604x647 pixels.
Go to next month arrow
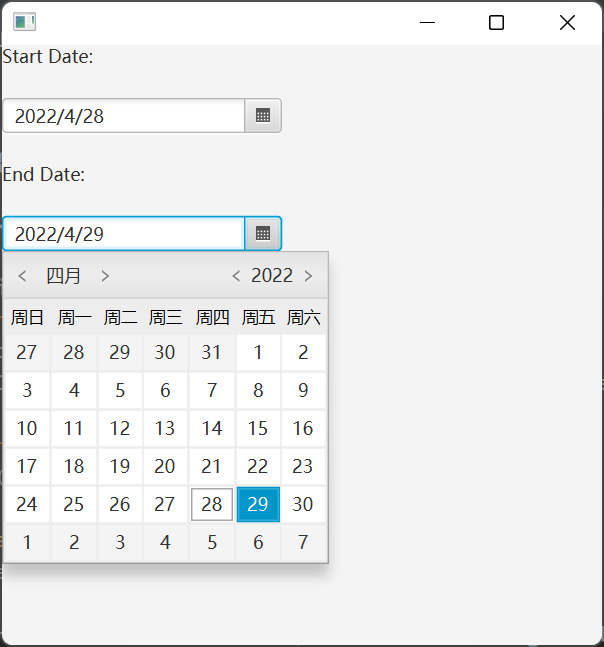click(105, 276)
